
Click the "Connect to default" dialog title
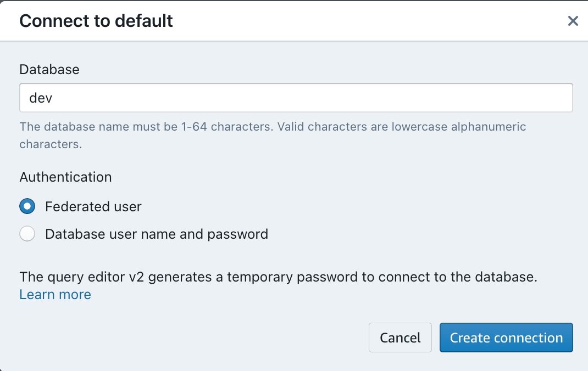click(96, 21)
